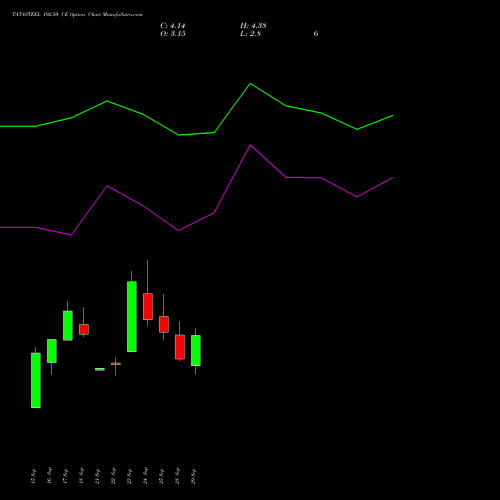Image resolution: width=500 pixels, height=500 pixels.
Task: Click the flat green candle for 21 Sep
Action: 100,369
